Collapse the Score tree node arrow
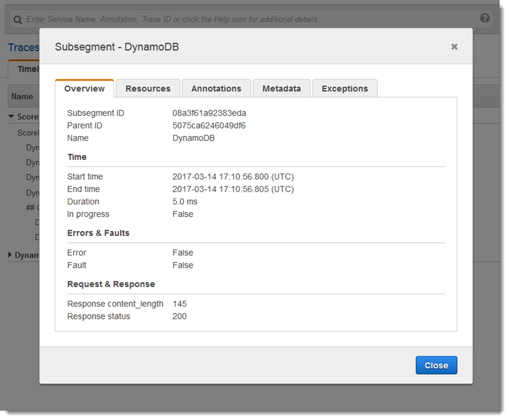This screenshot has width=509, height=420. (x=11, y=117)
